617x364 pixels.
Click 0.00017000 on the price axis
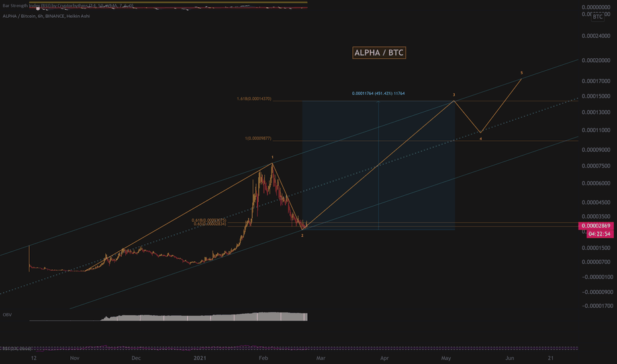[x=596, y=81]
